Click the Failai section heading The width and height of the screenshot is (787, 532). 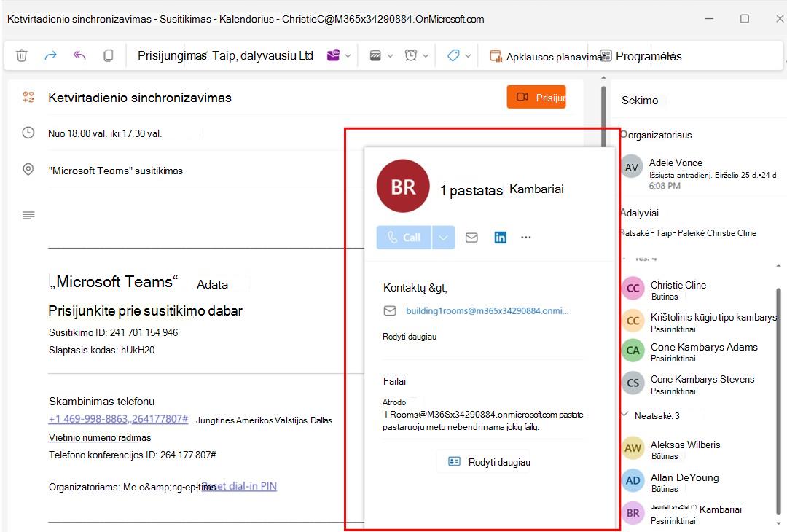click(x=394, y=381)
